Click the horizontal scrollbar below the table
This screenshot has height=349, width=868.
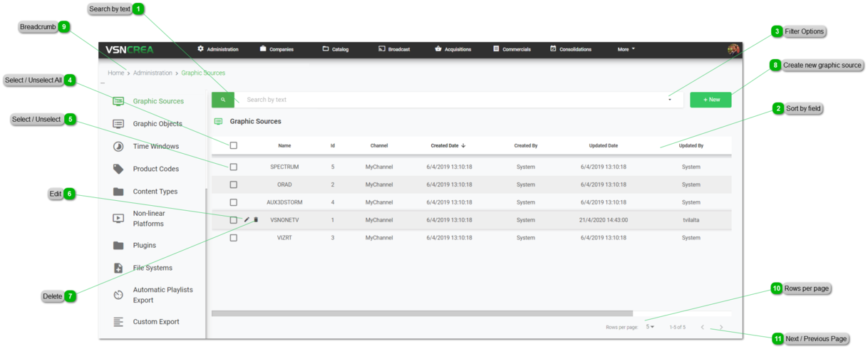(422, 313)
